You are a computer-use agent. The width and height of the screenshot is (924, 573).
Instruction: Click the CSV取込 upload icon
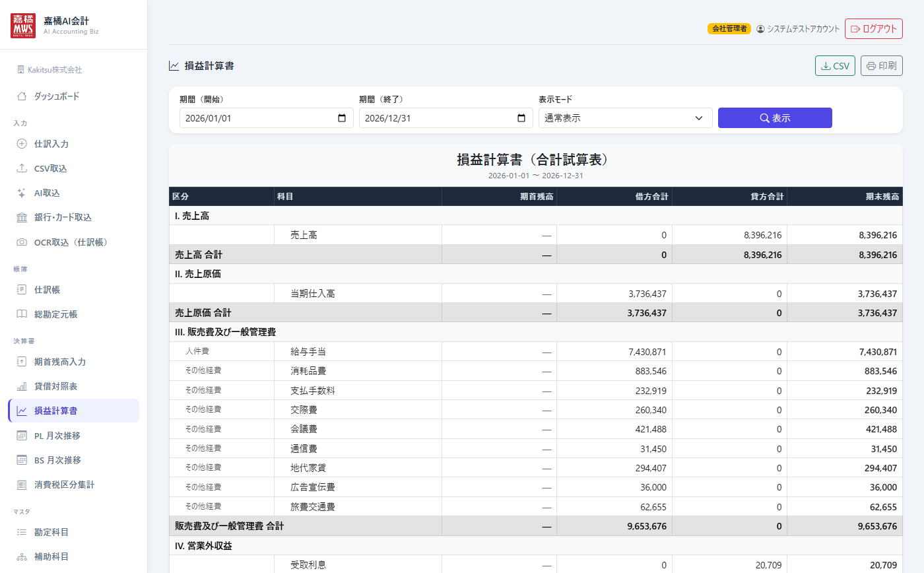point(22,168)
